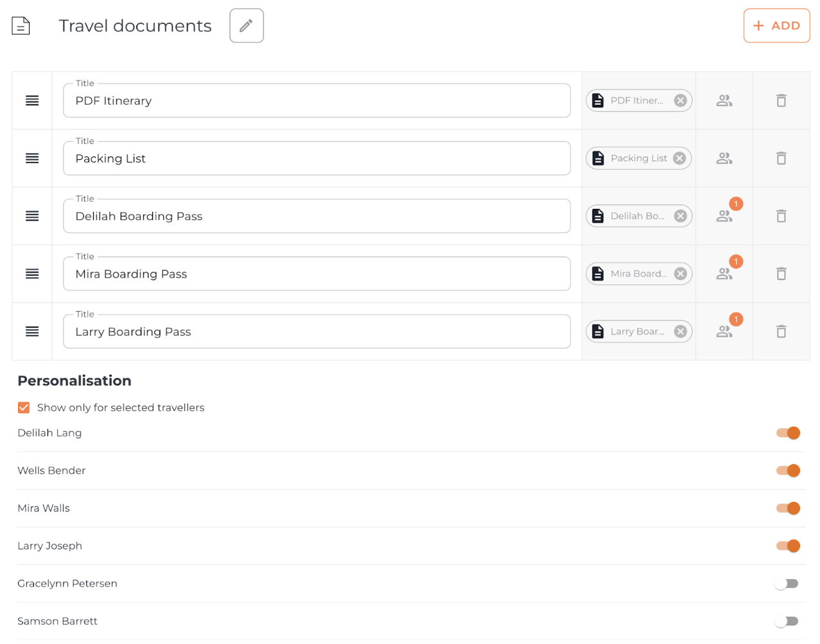This screenshot has width=820, height=644.
Task: Enable the toggle for Gracelynn Petersen
Action: [x=786, y=584]
